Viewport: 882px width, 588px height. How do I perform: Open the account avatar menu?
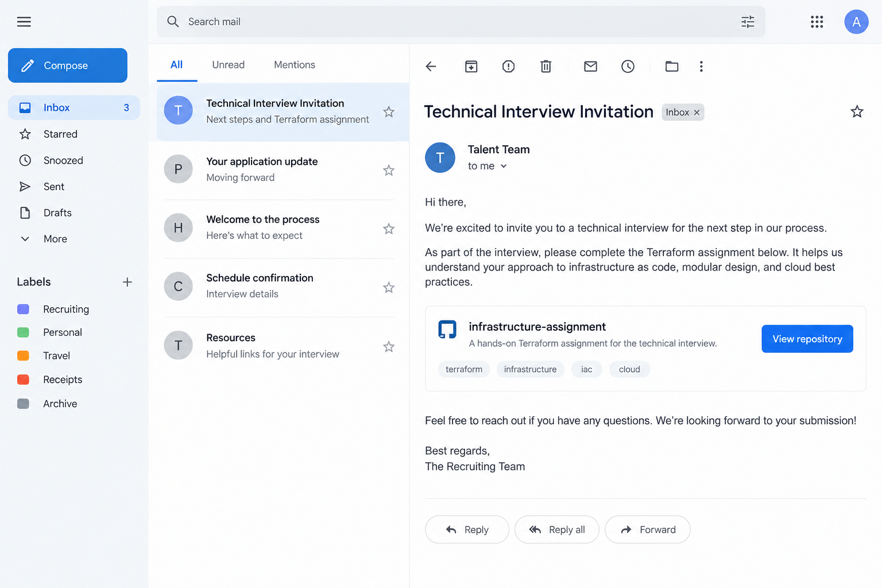click(x=856, y=22)
